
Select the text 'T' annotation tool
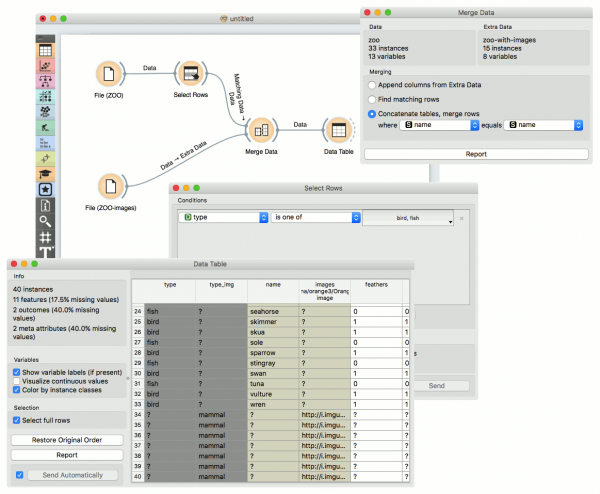[46, 254]
